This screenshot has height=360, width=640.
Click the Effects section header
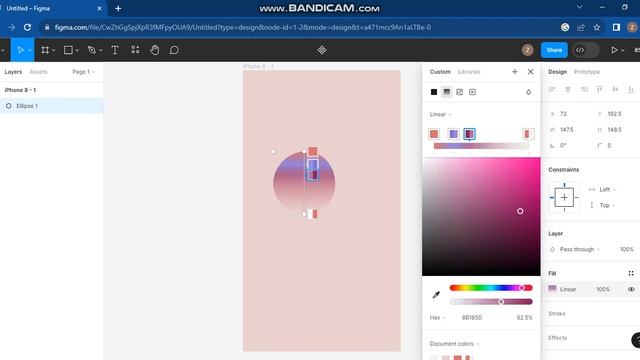click(558, 338)
